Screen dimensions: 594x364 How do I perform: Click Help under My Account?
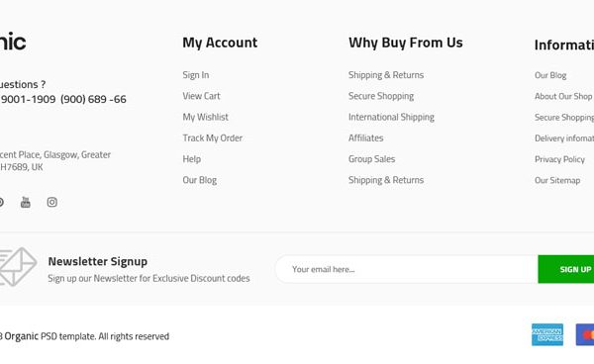pyautogui.click(x=192, y=159)
